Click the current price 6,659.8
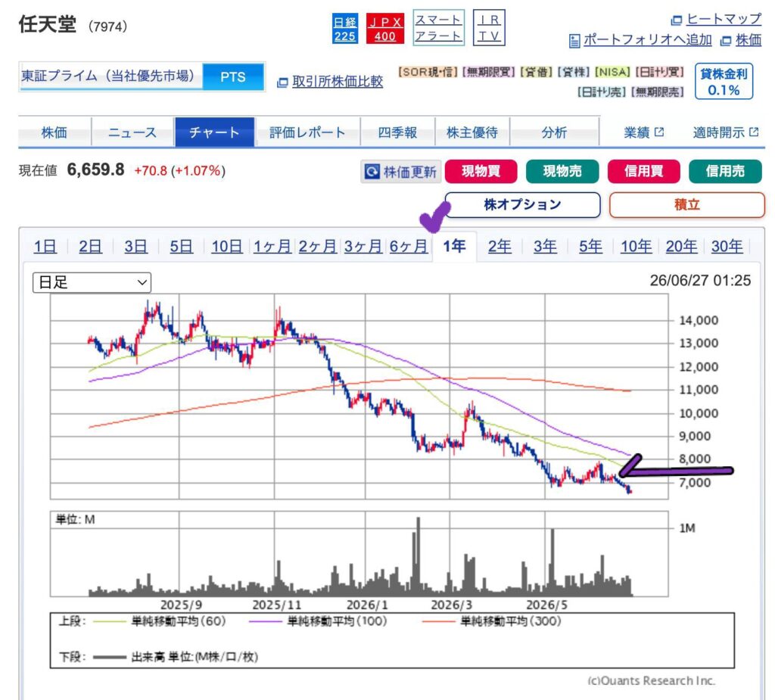Image resolution: width=775 pixels, height=700 pixels. click(x=96, y=170)
